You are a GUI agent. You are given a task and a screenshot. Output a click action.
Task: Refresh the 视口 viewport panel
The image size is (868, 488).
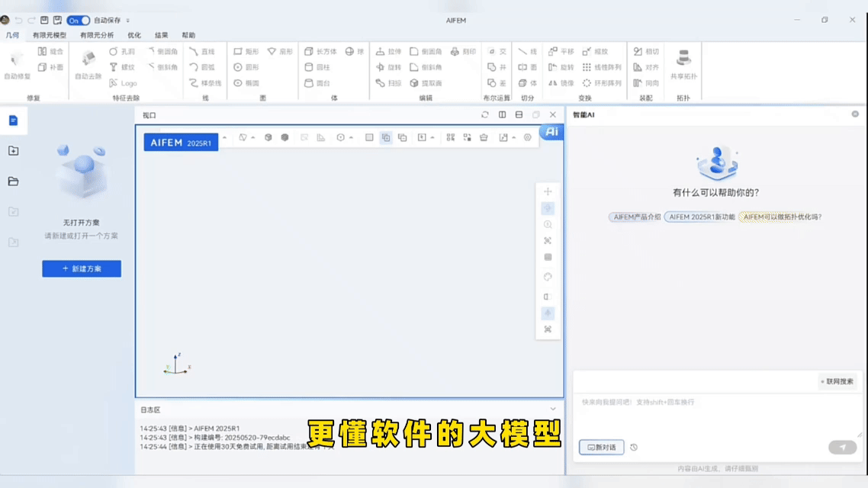[485, 115]
